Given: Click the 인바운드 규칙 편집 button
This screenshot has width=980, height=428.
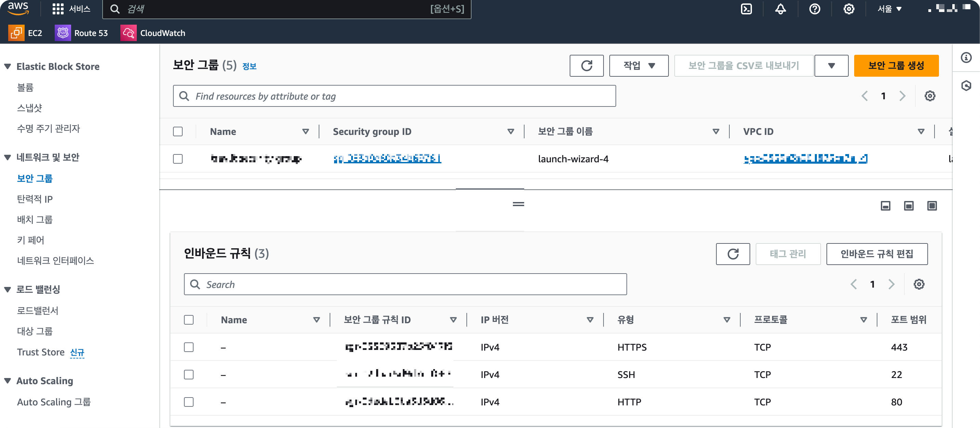Looking at the screenshot, I should 876,254.
